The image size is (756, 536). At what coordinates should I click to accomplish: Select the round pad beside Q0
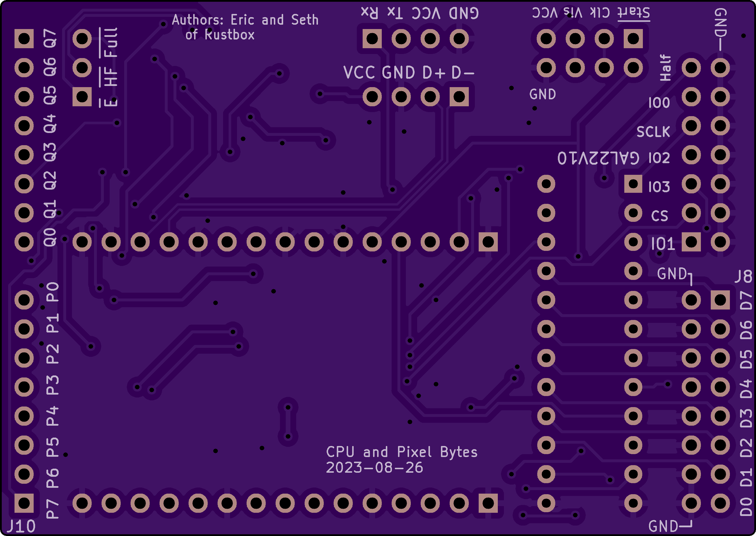point(24,242)
